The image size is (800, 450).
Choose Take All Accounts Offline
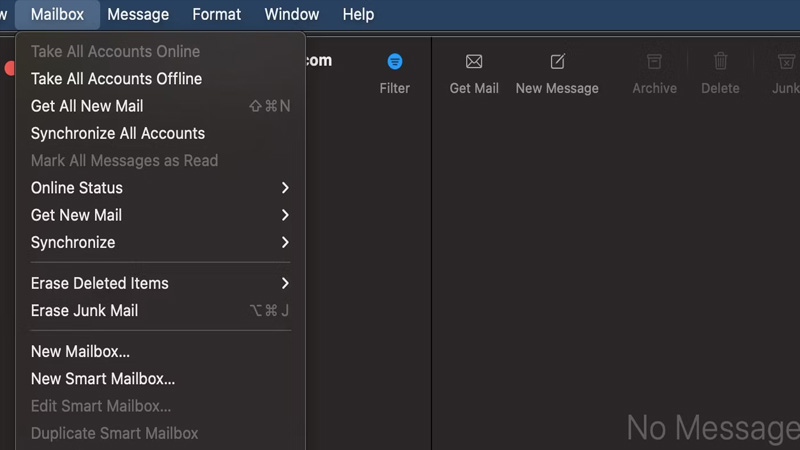116,79
